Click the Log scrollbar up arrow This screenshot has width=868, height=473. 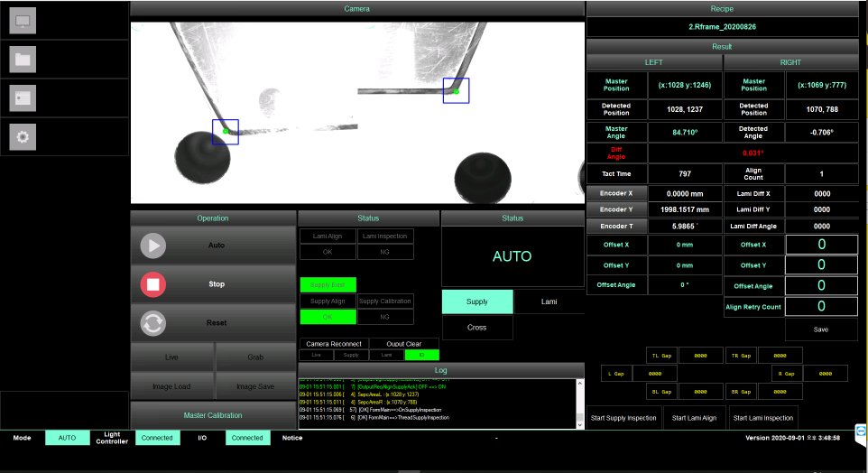coord(579,384)
